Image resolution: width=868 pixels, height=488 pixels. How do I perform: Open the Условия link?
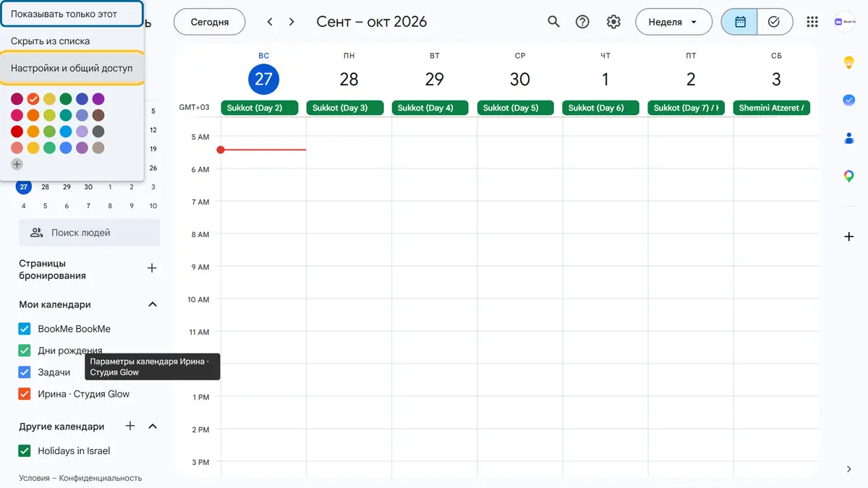[35, 478]
